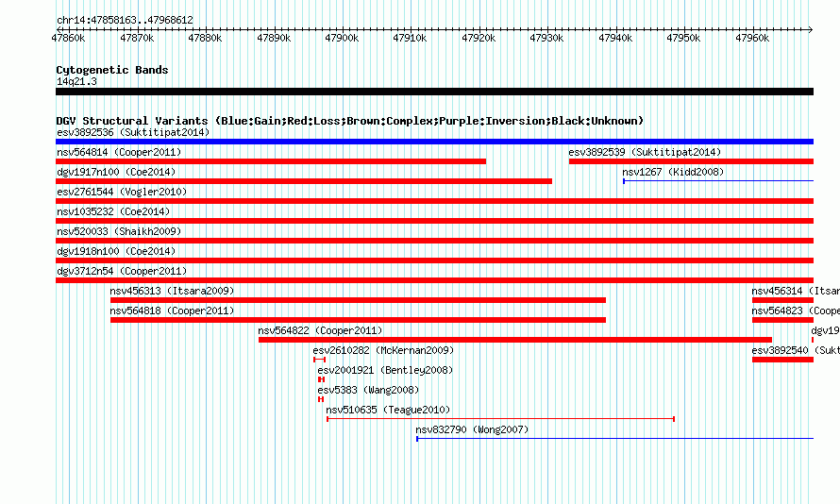Click the nsv456314 label at right edge
The image size is (840, 504).
coord(795,291)
